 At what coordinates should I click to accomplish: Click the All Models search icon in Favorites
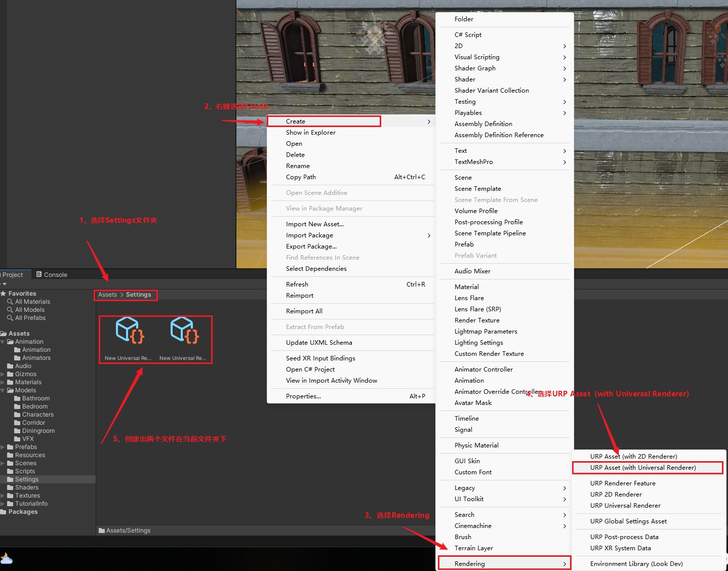[10, 310]
